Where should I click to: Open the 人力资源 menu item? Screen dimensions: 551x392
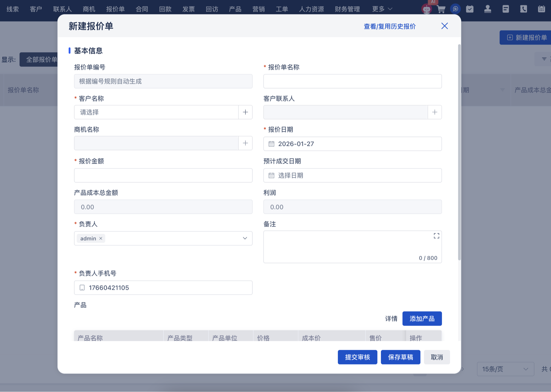[x=311, y=9]
